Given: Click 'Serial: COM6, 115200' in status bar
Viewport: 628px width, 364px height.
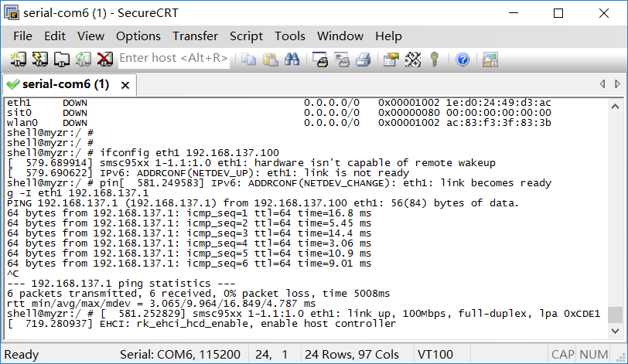Looking at the screenshot, I should [180, 355].
